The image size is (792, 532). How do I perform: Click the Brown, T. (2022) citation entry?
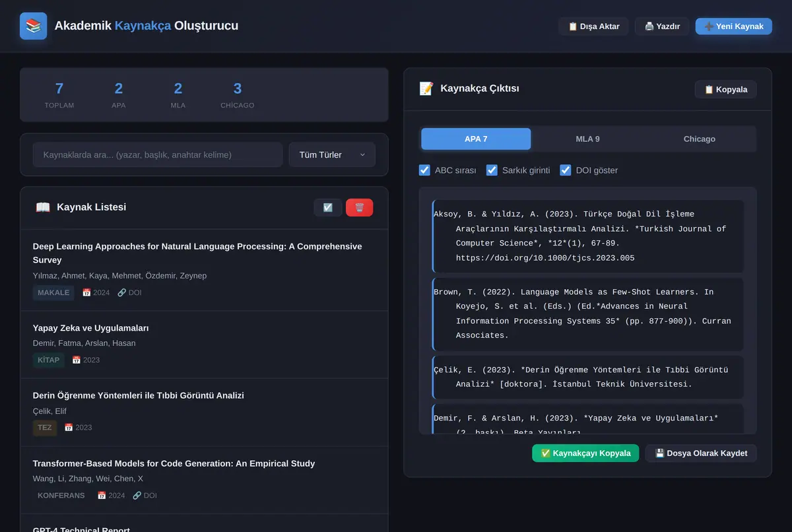588,314
